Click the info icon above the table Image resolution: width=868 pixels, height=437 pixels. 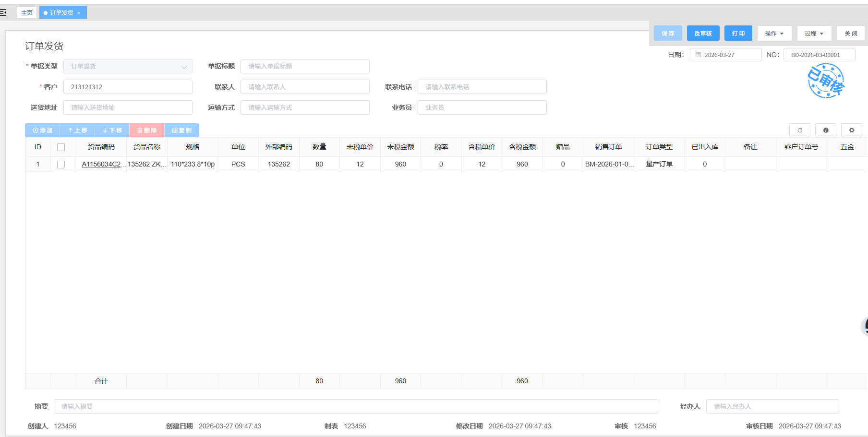pyautogui.click(x=825, y=130)
